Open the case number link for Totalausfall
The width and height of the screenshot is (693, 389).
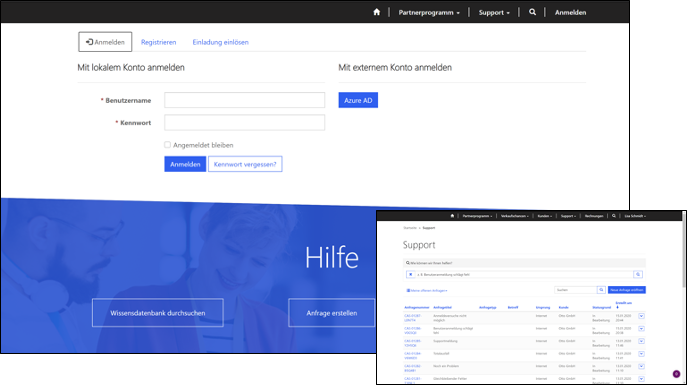click(412, 356)
